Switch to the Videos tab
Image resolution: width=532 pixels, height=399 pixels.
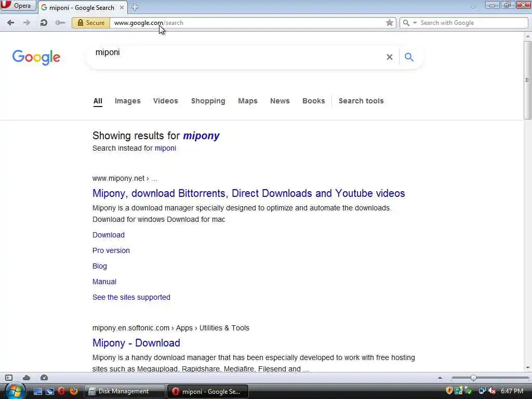(166, 101)
